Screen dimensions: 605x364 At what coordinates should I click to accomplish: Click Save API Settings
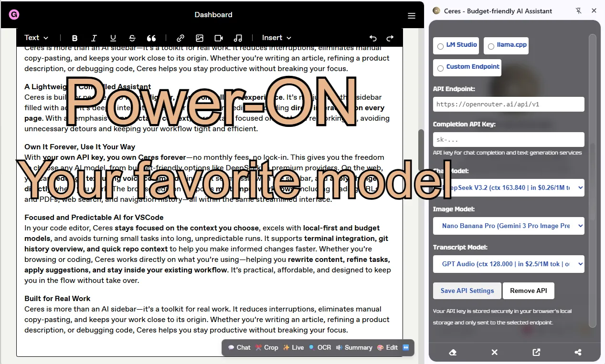[467, 291]
